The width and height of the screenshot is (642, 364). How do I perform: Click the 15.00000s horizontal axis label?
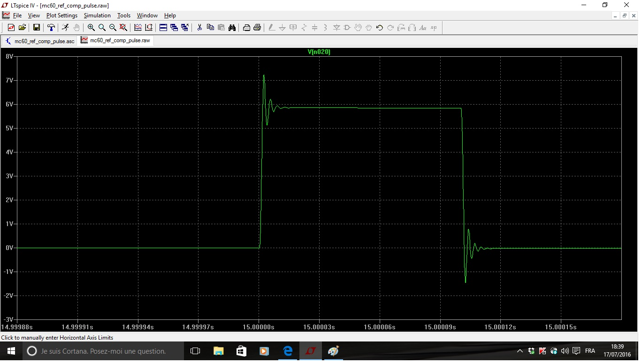259,326
